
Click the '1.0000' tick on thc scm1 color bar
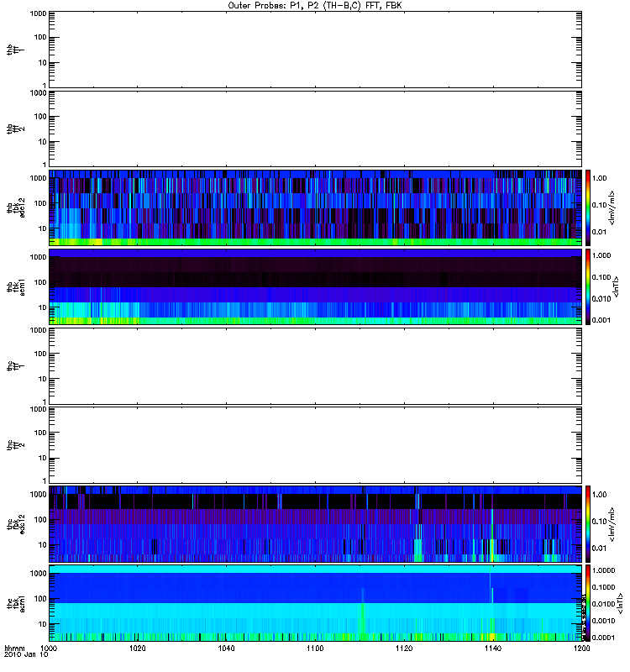(x=603, y=570)
